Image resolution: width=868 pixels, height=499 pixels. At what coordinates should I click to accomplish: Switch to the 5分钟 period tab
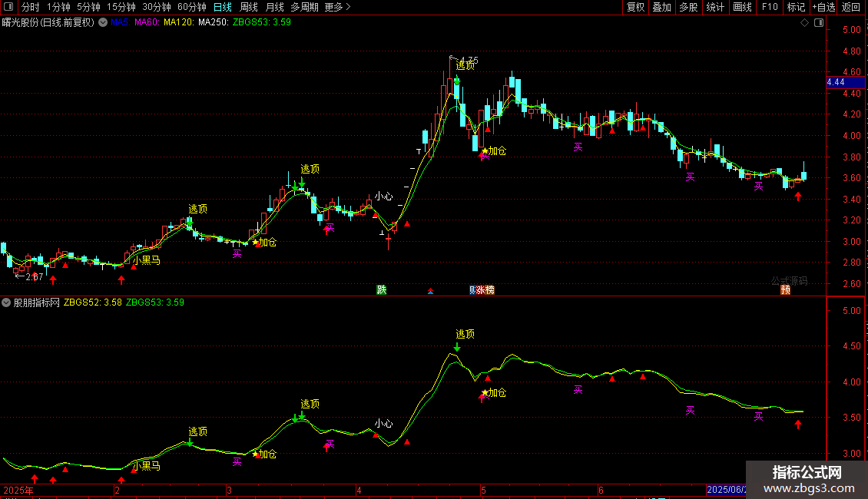point(88,7)
